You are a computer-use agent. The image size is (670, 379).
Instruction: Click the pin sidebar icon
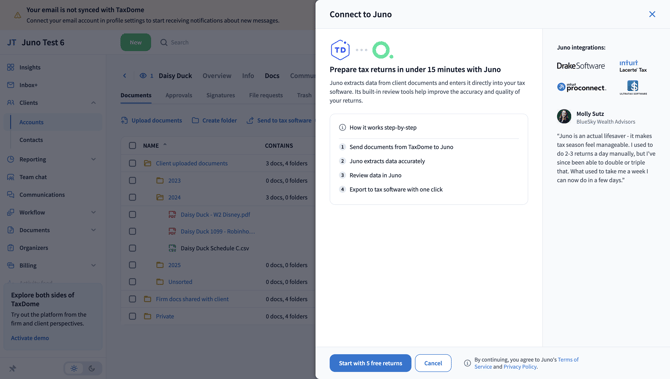[12, 368]
